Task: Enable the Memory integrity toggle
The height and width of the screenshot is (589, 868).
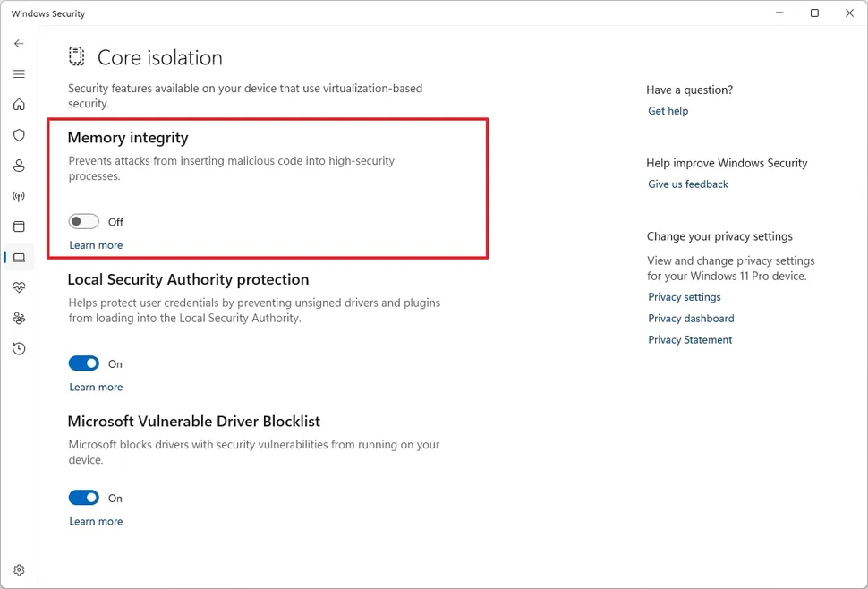Action: tap(83, 221)
